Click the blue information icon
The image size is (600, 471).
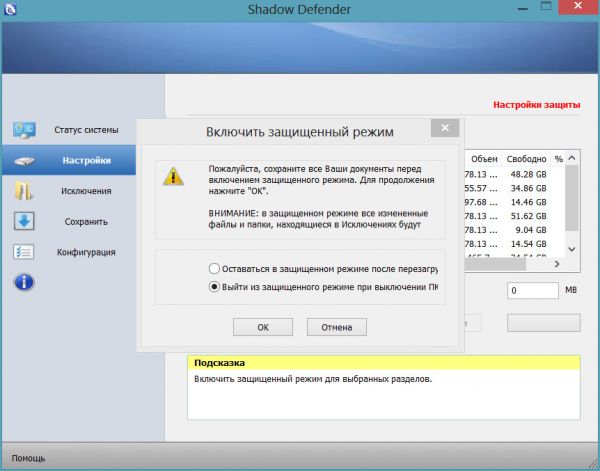[24, 283]
